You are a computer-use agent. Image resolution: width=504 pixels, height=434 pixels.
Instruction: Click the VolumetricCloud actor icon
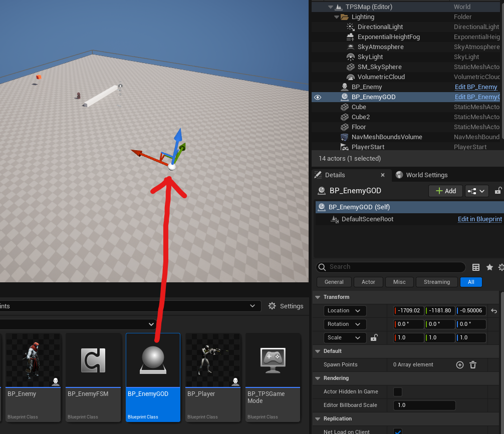[x=350, y=77]
